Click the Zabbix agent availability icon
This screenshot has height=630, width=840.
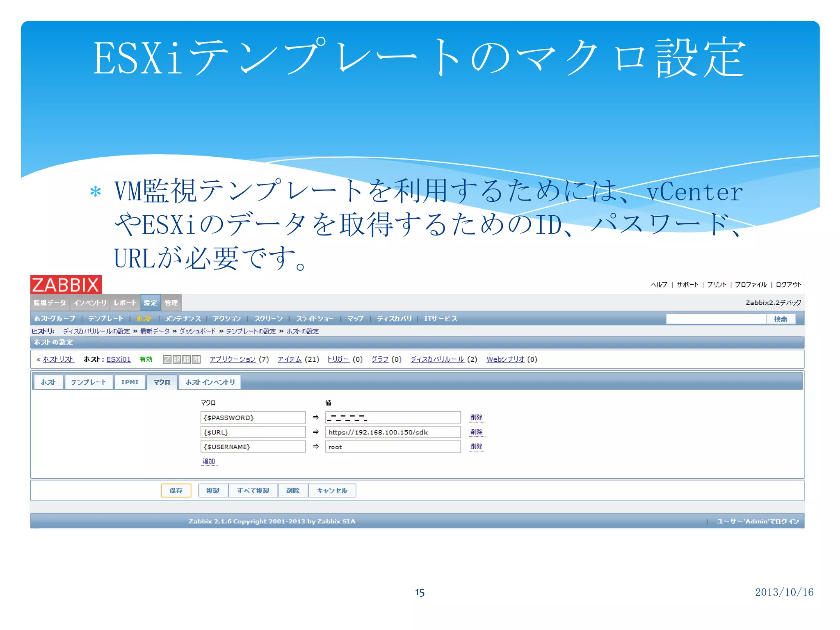167,359
